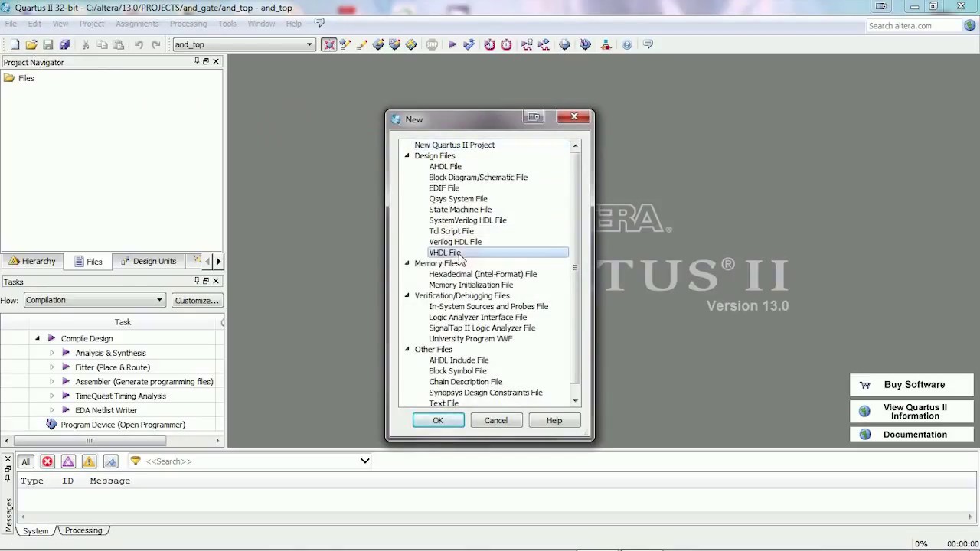Click the Customize... button in Tasks
980x551 pixels.
197,300
